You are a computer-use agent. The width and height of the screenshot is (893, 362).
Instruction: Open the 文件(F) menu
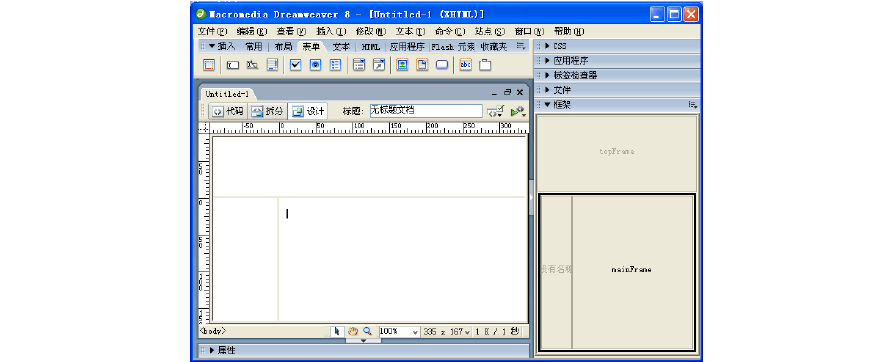pos(212,32)
